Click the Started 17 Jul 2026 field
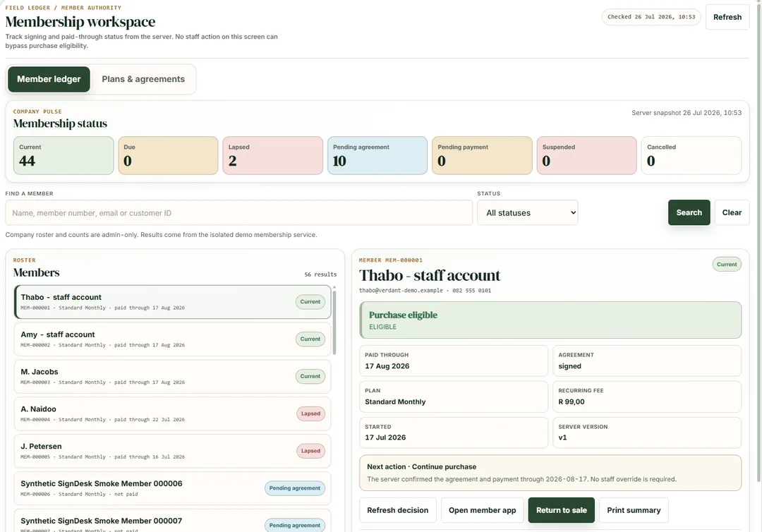 coord(454,433)
